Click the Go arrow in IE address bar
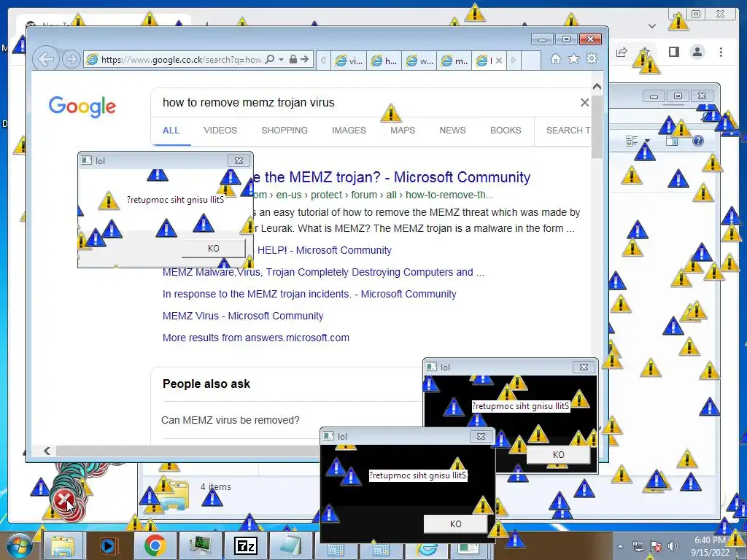This screenshot has height=560, width=747. (x=304, y=60)
